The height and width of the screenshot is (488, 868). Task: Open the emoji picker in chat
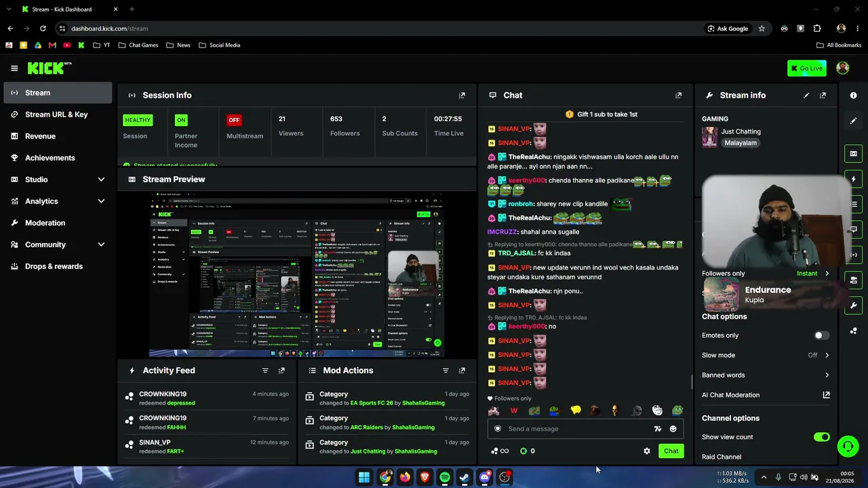[673, 429]
